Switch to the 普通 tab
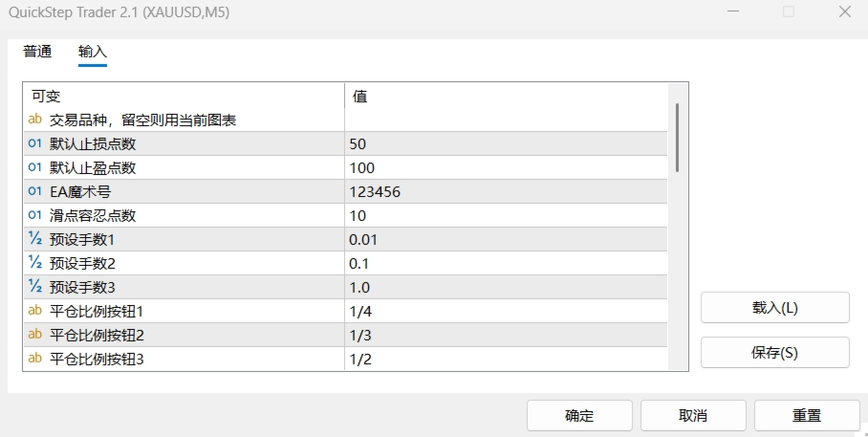Image resolution: width=868 pixels, height=437 pixels. tap(37, 52)
